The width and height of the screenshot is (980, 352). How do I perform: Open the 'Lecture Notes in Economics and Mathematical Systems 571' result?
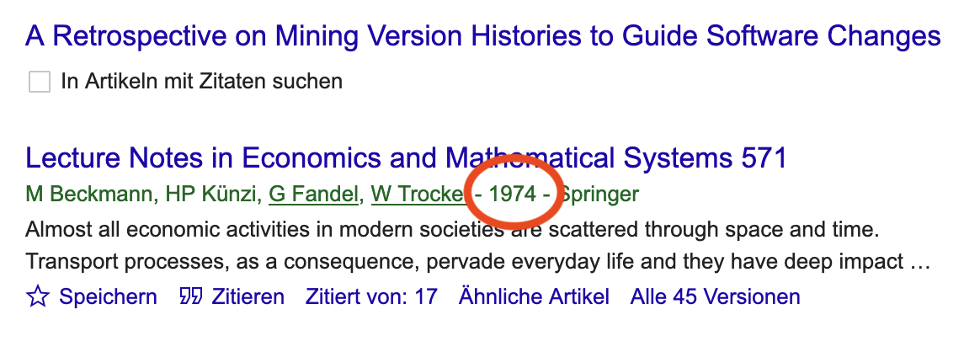click(407, 157)
